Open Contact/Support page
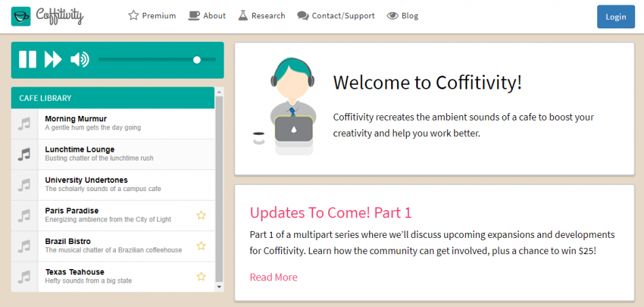The width and height of the screenshot is (644, 307). pos(336,16)
